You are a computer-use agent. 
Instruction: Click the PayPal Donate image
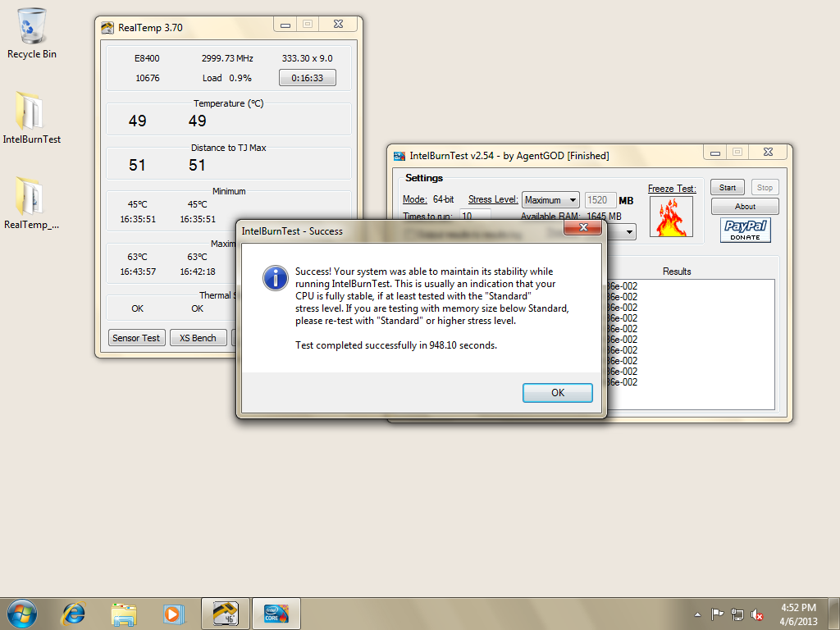coord(745,230)
